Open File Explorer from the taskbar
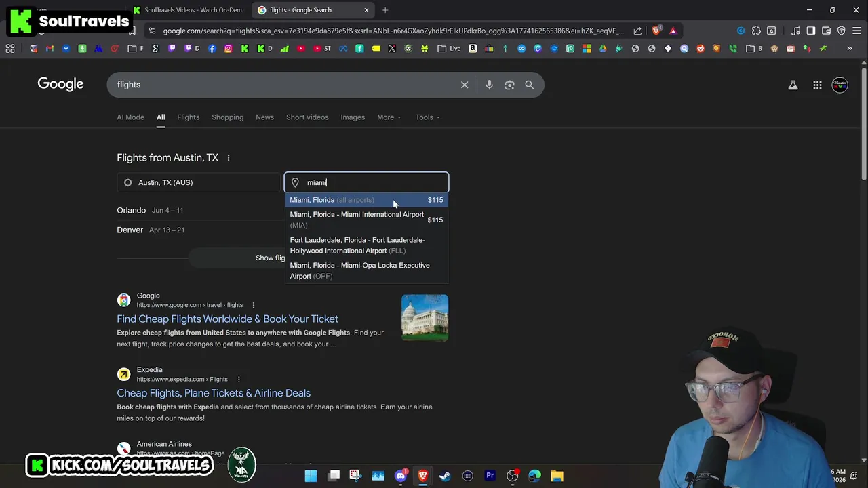 point(557,476)
